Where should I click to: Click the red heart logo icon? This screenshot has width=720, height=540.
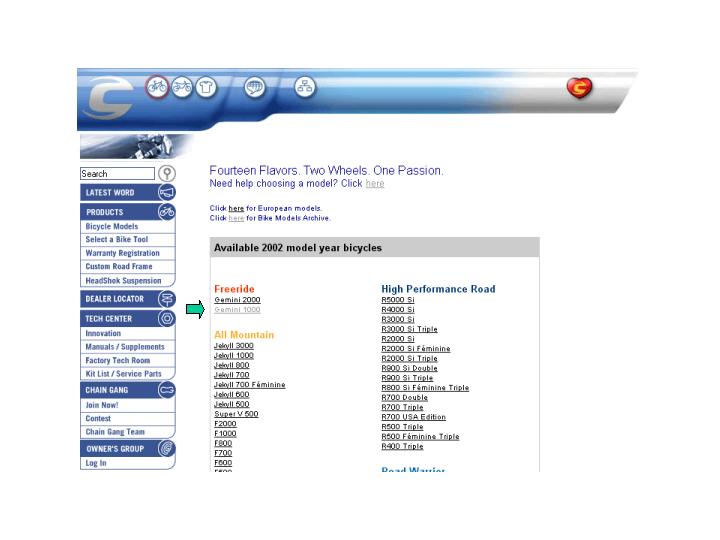point(579,89)
